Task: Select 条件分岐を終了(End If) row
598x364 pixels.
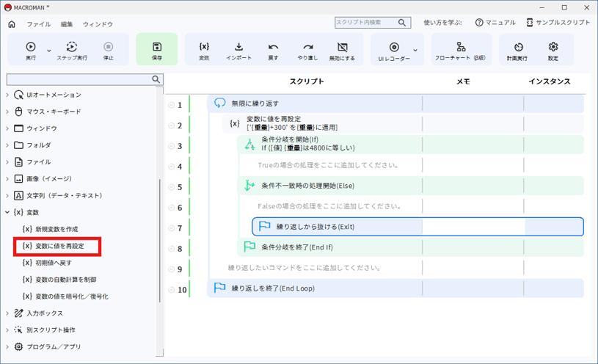Action: (410, 247)
